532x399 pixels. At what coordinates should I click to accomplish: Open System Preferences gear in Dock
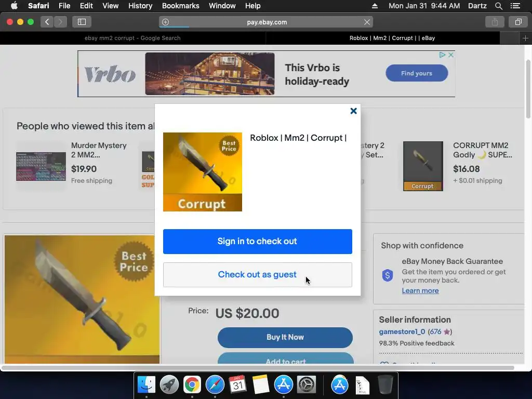tap(307, 384)
